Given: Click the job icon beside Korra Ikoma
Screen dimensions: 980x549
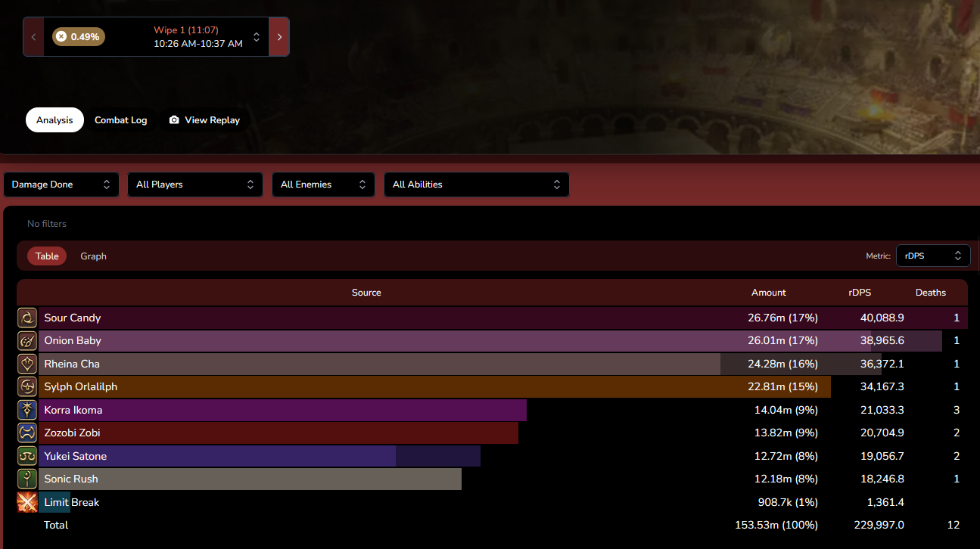Looking at the screenshot, I should (27, 410).
